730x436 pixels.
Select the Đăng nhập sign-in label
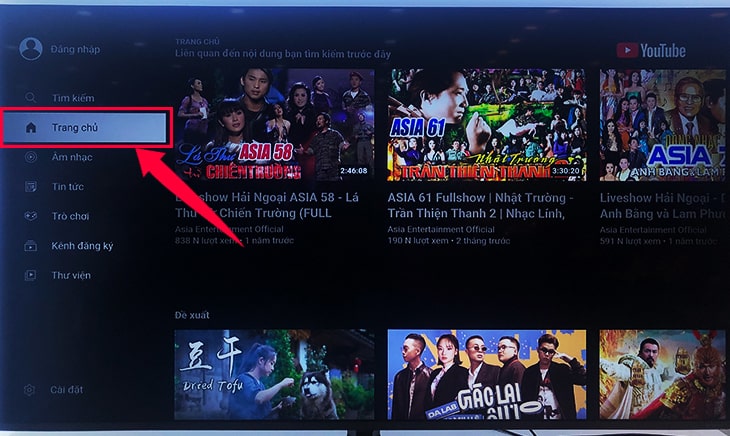click(x=75, y=49)
